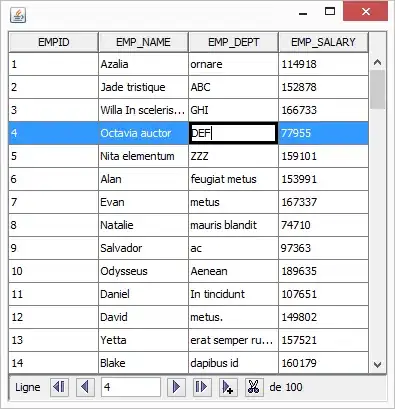Image resolution: width=395 pixels, height=409 pixels.
Task: Select the Azalia name cell
Action: 143,64
